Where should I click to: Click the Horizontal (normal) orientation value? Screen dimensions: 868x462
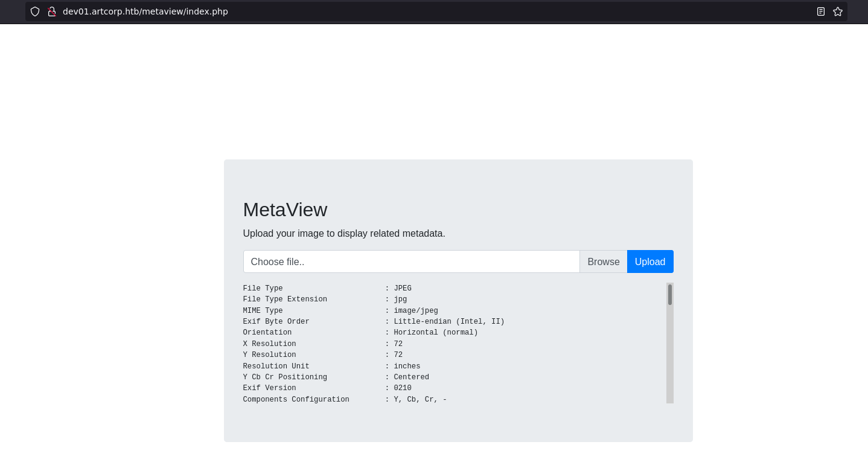click(435, 333)
